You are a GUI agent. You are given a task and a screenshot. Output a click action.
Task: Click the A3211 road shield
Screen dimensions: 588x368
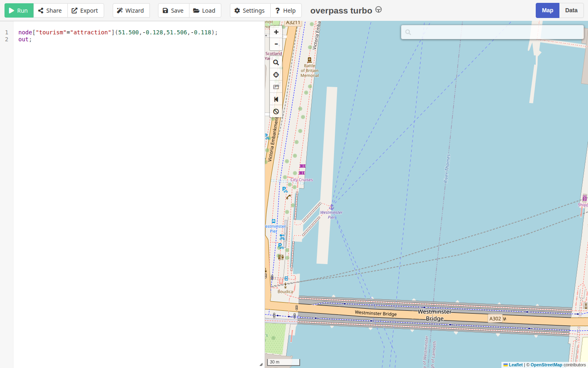[x=293, y=23]
